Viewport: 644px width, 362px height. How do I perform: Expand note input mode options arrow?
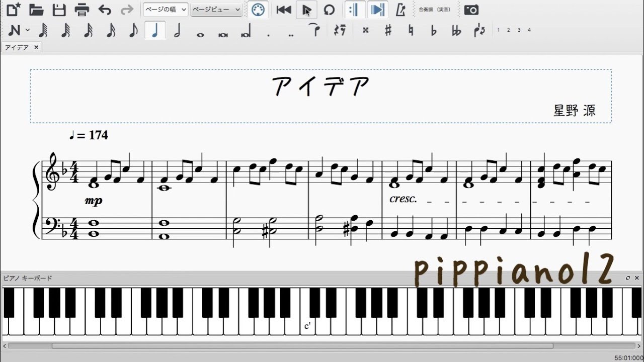[28, 30]
